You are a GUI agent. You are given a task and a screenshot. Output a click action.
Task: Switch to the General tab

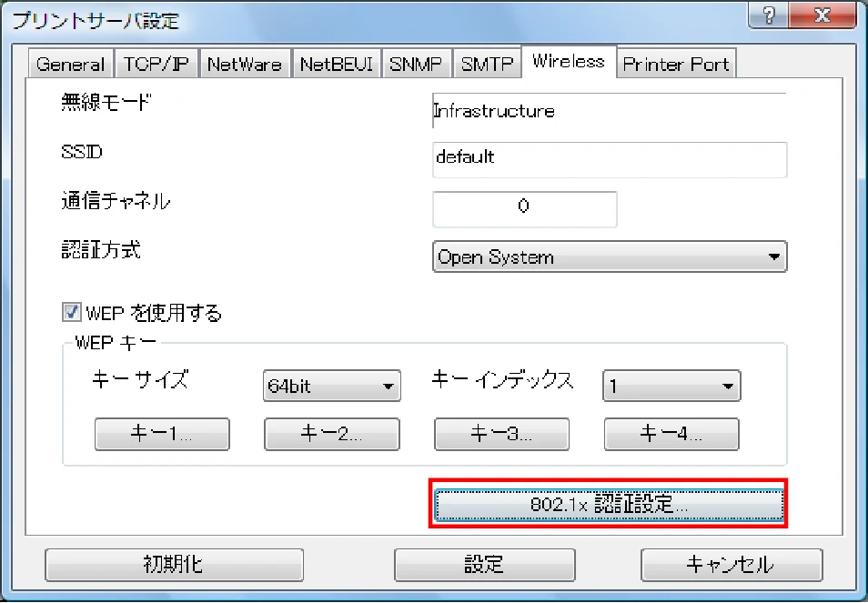click(71, 64)
